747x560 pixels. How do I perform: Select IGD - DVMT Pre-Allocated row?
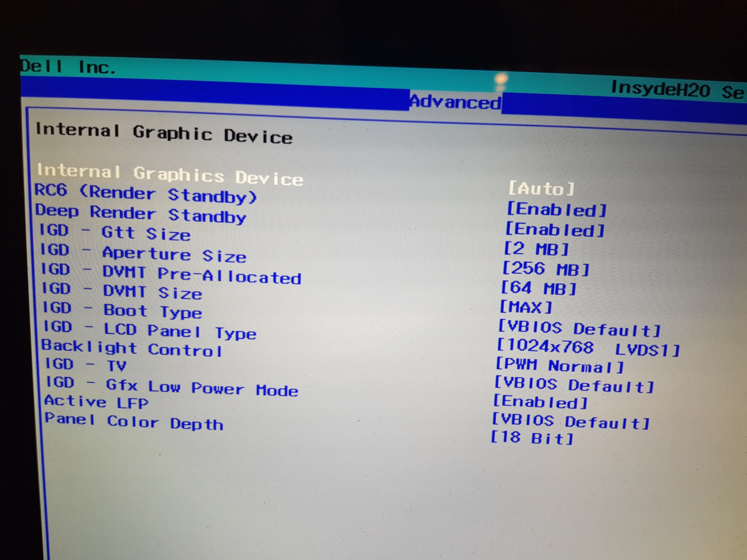pos(171,274)
